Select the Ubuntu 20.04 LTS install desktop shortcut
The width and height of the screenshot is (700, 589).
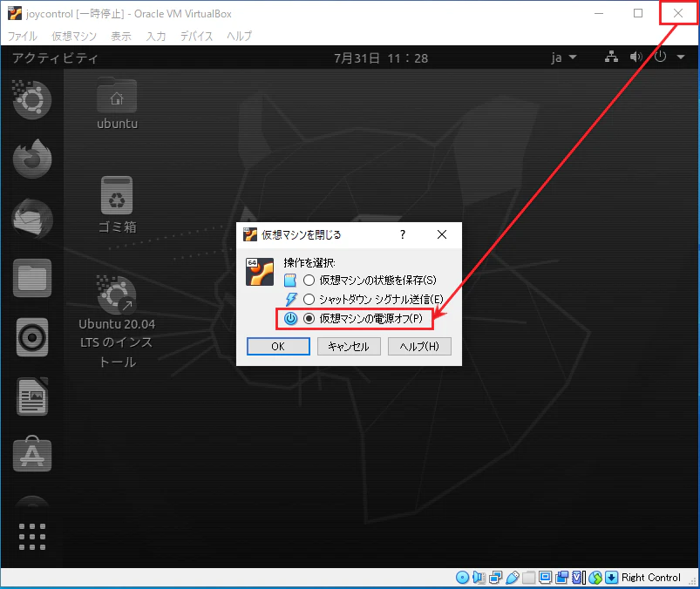[117, 322]
